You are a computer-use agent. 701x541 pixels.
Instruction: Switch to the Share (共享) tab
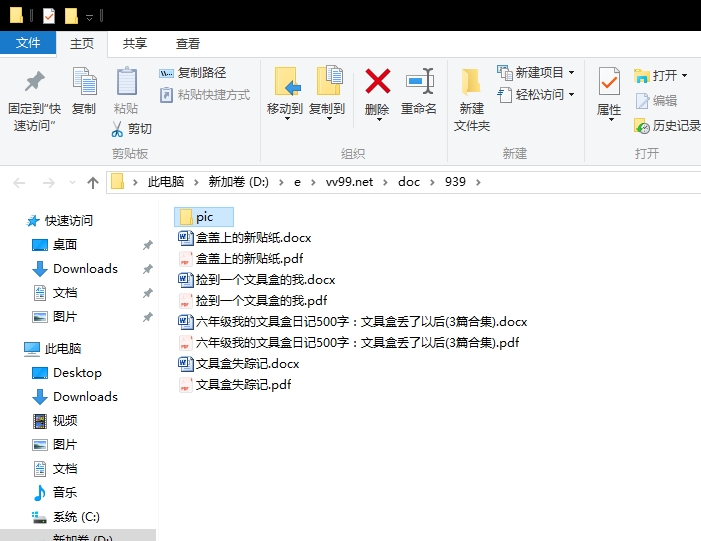coord(135,43)
